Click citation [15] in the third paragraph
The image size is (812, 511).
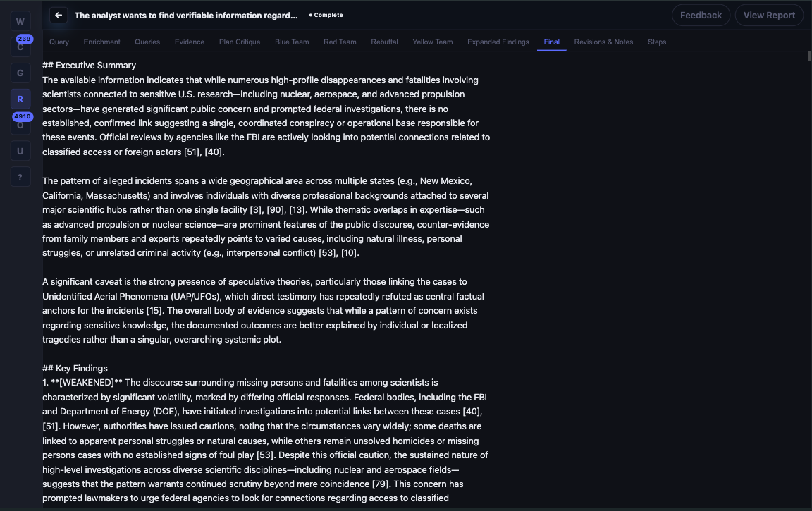pos(154,311)
